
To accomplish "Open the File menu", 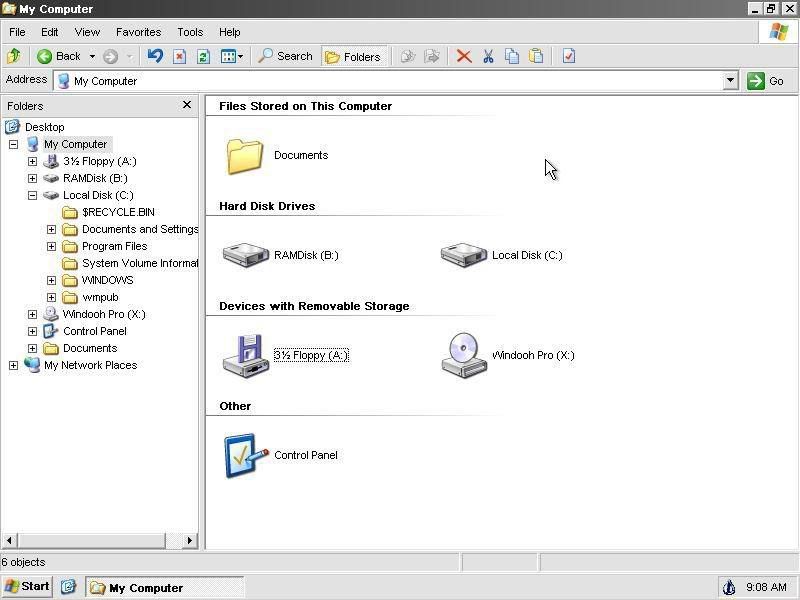I will tap(17, 32).
